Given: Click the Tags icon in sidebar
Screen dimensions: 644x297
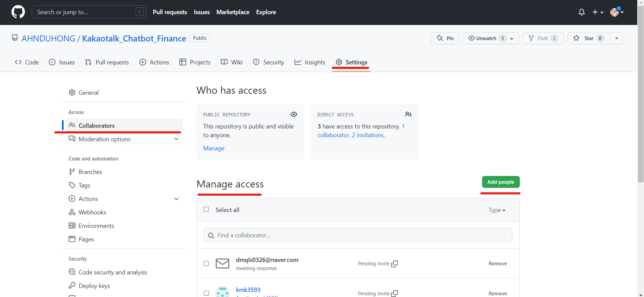Looking at the screenshot, I should pos(72,185).
